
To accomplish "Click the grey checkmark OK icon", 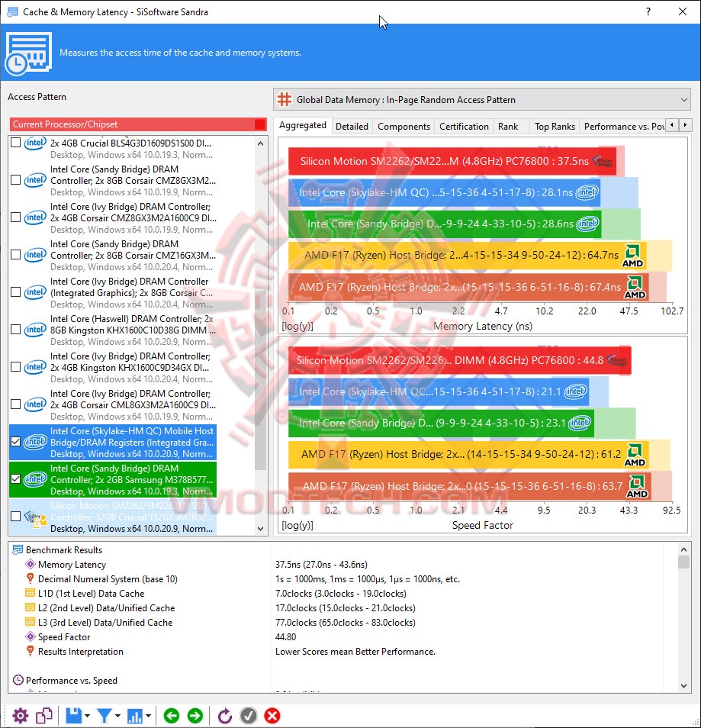I will 249,716.
